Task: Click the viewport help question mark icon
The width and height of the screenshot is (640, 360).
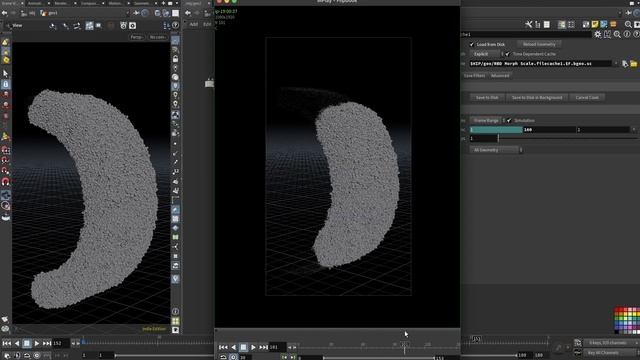Action: (175, 25)
